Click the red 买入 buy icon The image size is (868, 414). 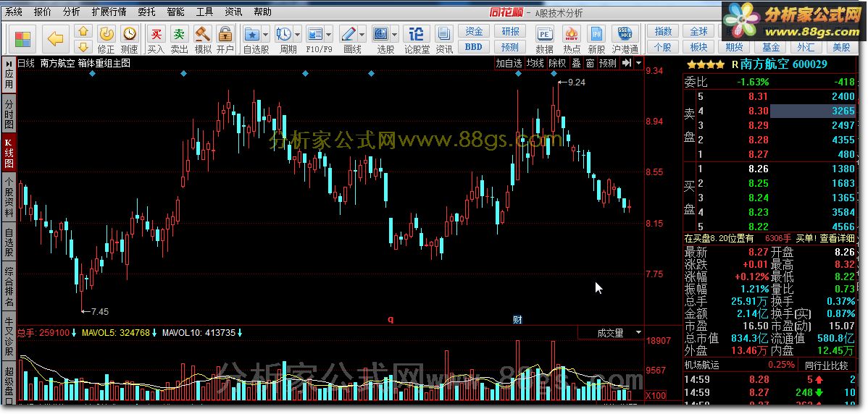[156, 34]
